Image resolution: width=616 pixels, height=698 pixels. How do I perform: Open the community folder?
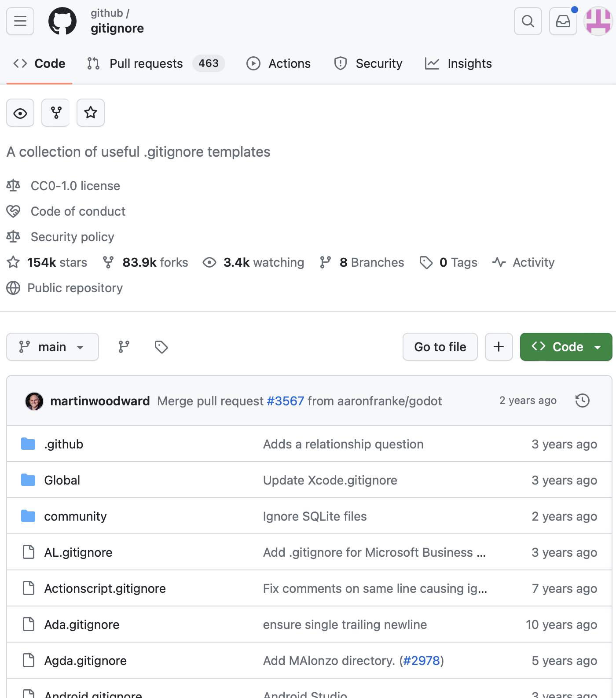point(75,516)
